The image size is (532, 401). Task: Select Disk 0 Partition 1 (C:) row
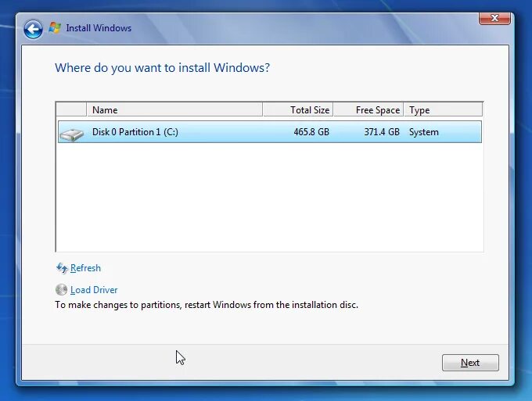pos(270,132)
